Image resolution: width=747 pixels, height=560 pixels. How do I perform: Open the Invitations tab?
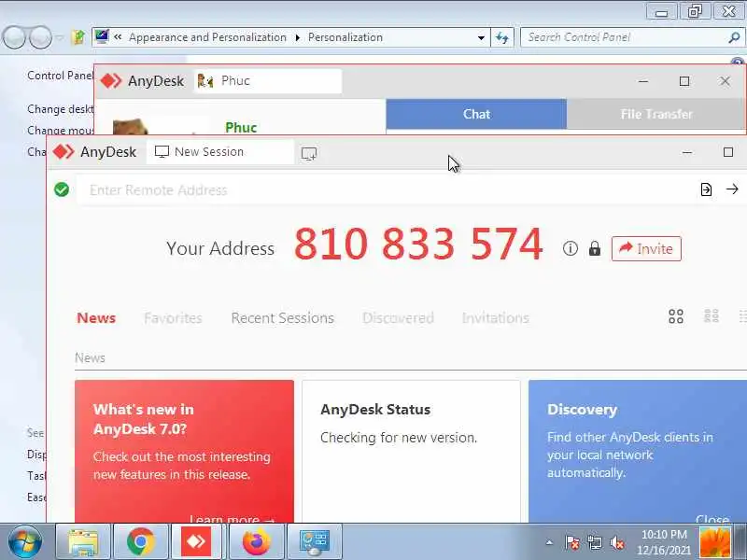point(496,317)
